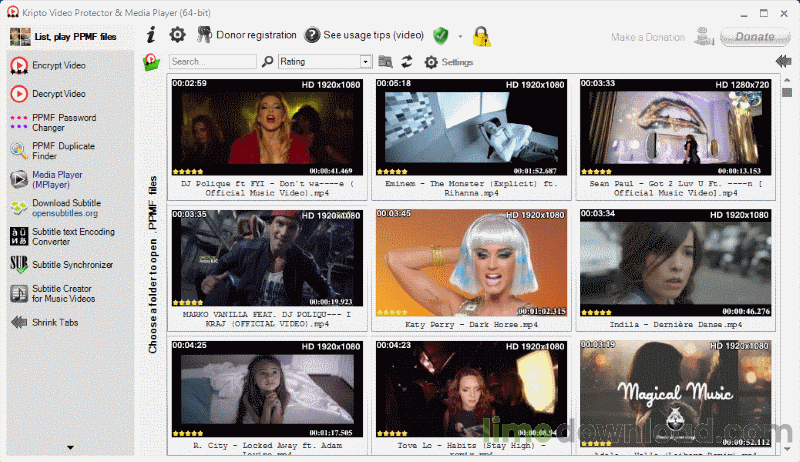Switch to Decrypt Video tab
This screenshot has height=462, width=800.
point(60,94)
